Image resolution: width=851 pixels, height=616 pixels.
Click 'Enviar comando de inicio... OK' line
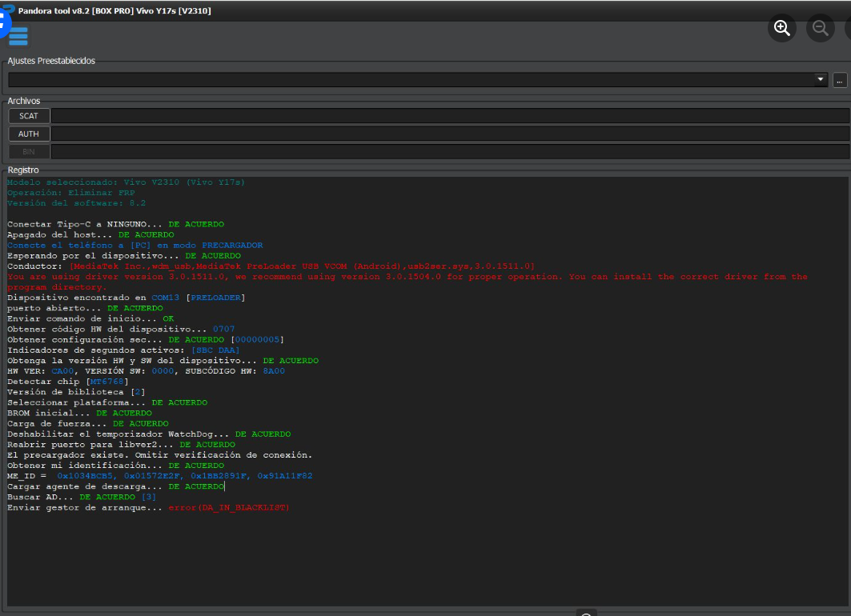90,319
